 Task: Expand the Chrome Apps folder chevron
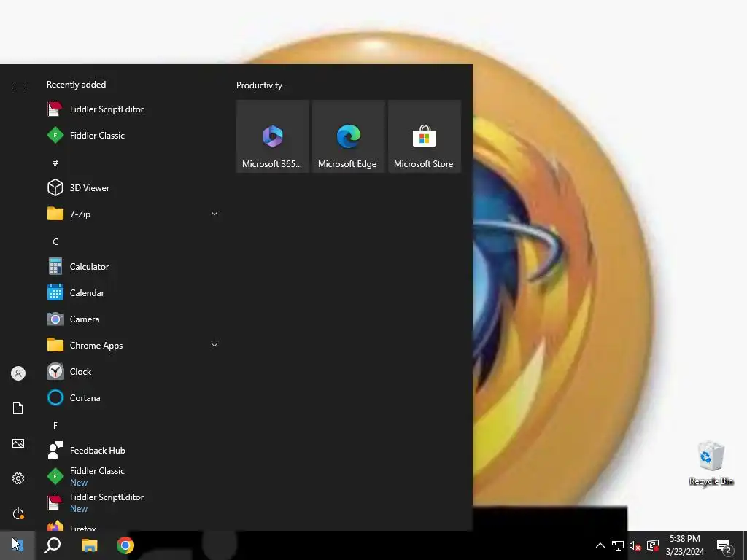[214, 345]
